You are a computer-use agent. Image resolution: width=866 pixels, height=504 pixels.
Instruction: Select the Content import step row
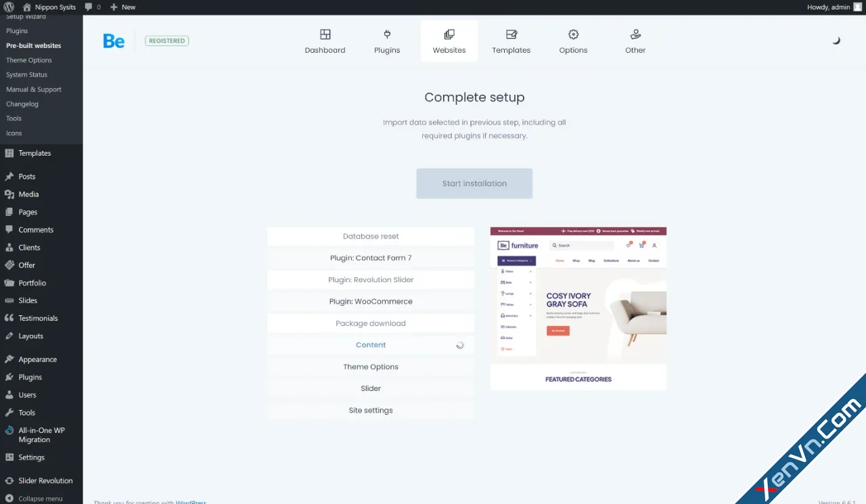tap(371, 345)
